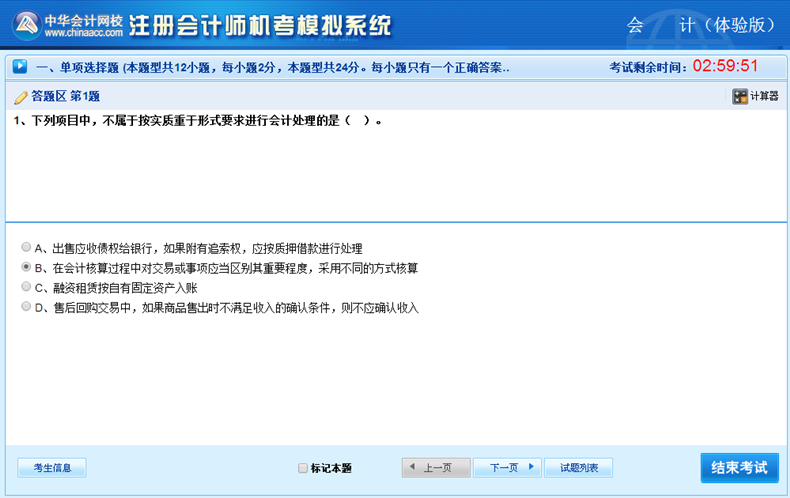Advance with the 下一页 button

tap(507, 467)
